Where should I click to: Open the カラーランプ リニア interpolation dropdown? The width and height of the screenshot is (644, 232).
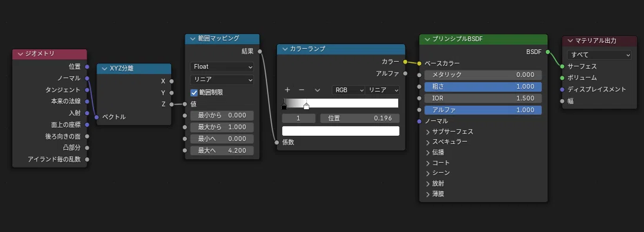(382, 90)
